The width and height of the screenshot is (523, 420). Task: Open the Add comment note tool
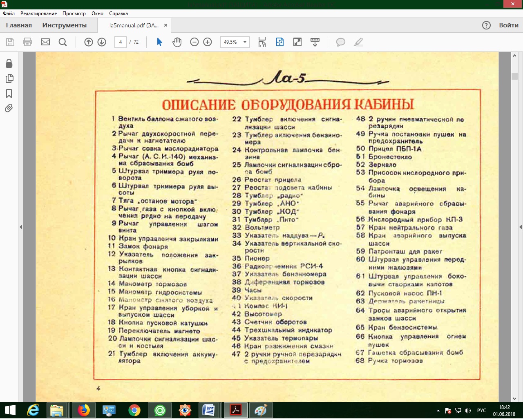pyautogui.click(x=340, y=42)
